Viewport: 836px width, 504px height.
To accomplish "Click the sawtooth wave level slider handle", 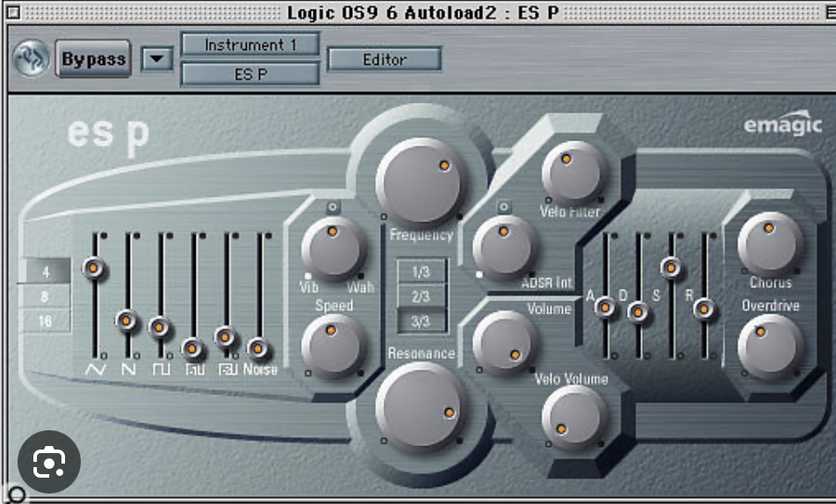I will 126,320.
